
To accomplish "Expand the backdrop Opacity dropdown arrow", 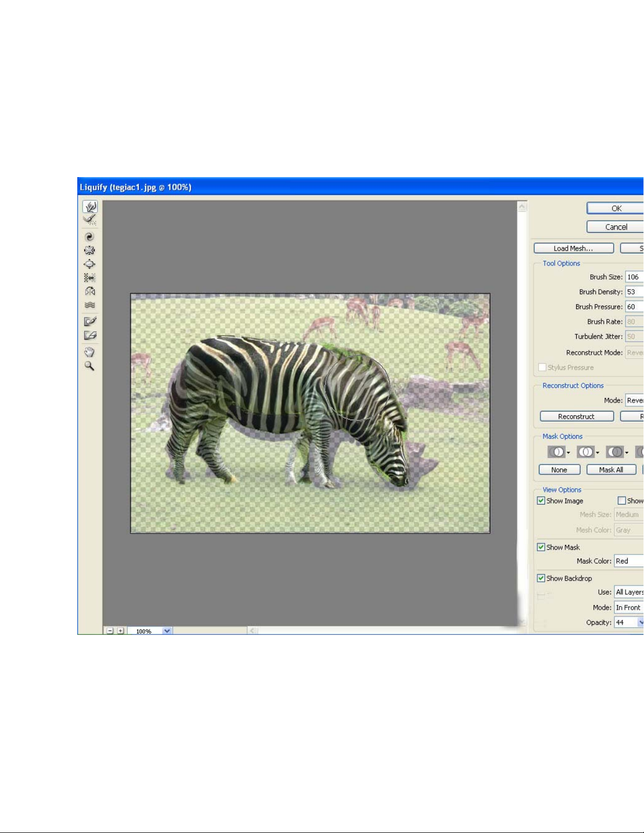I will [640, 623].
